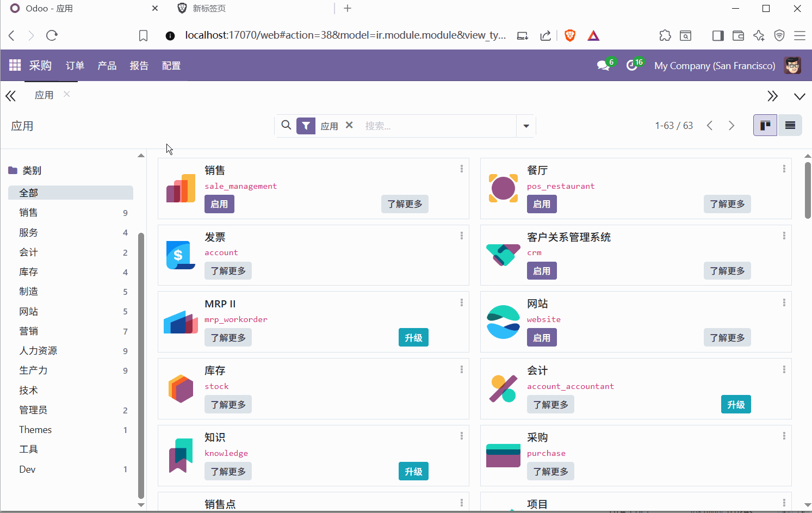The width and height of the screenshot is (812, 513).
Task: Upgrade the account_accountant module
Action: pos(736,405)
